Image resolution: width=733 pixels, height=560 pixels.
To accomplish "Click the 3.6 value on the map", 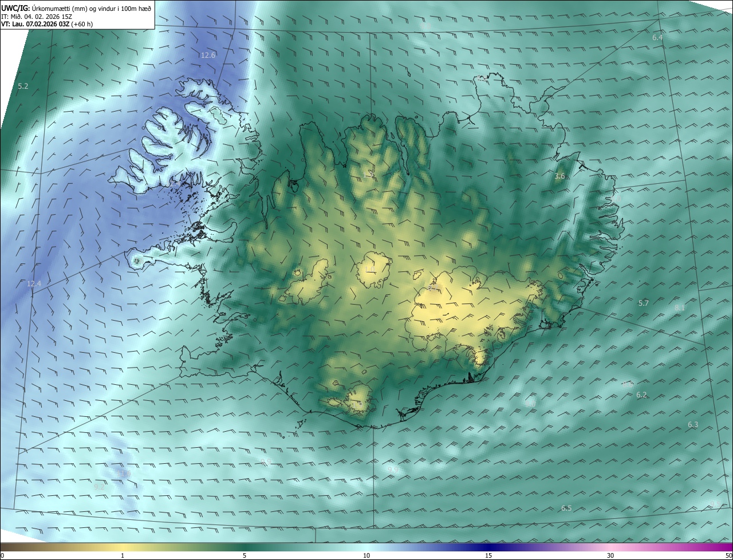I will (x=559, y=176).
